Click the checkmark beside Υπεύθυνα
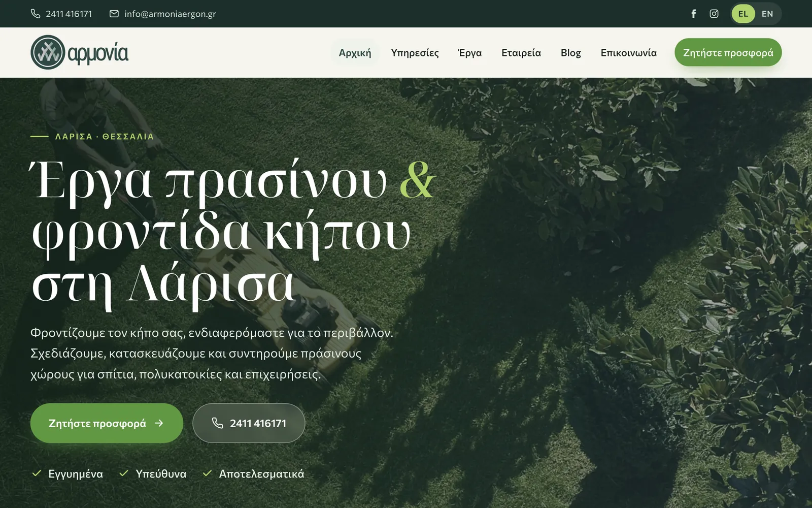 click(123, 473)
